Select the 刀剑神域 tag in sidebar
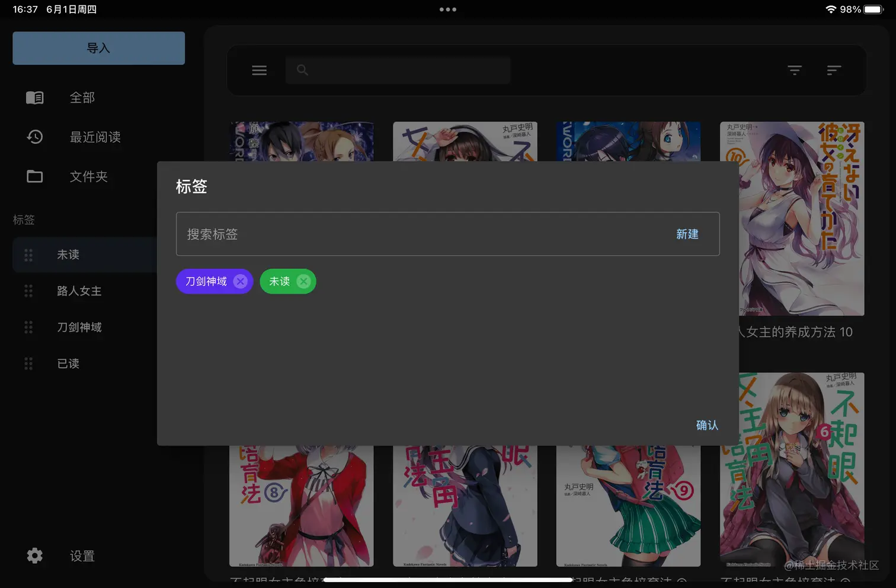The height and width of the screenshot is (588, 896). point(79,327)
